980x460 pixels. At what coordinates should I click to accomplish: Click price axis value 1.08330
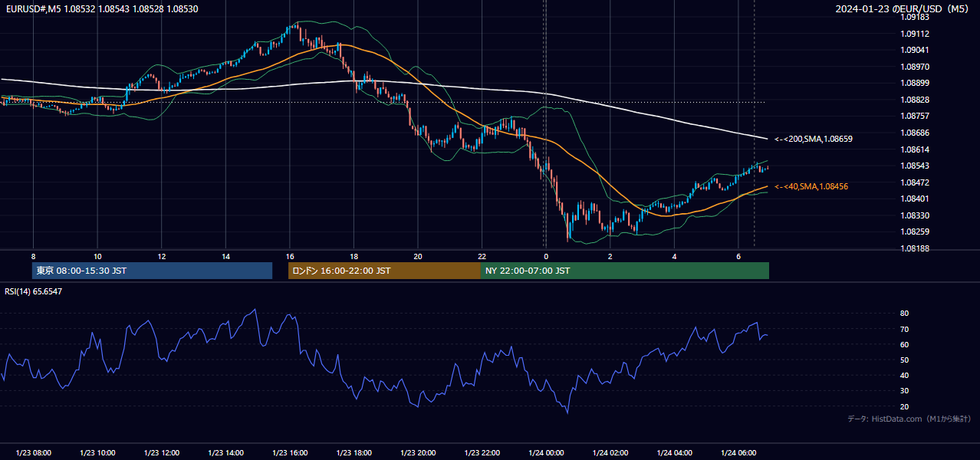pos(915,215)
